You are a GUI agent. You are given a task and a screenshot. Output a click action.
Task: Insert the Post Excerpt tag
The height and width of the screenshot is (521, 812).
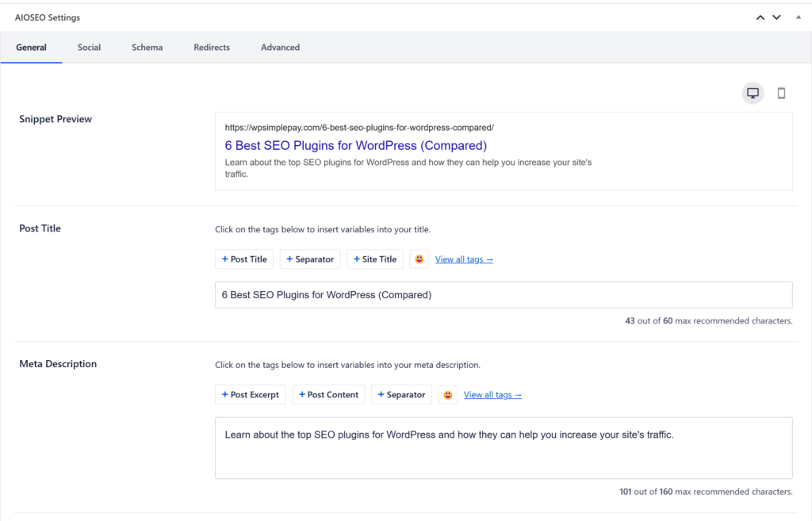click(250, 395)
